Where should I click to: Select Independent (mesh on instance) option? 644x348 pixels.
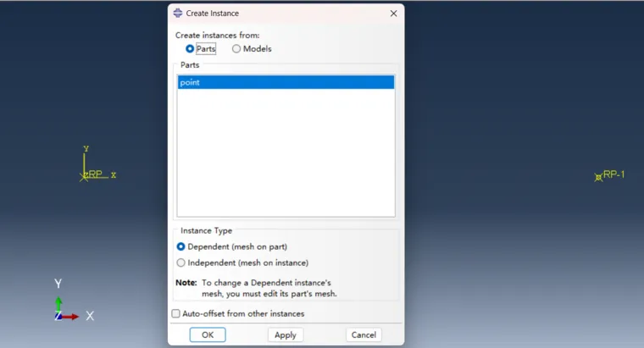point(181,262)
